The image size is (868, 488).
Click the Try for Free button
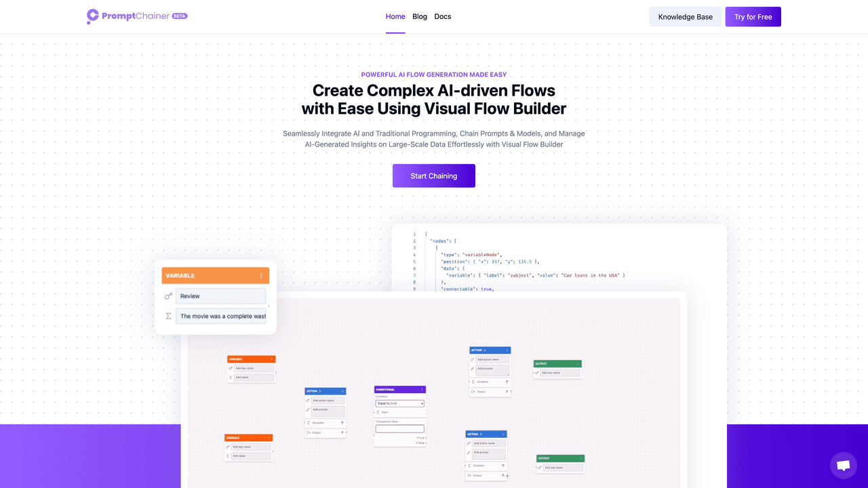click(x=753, y=17)
